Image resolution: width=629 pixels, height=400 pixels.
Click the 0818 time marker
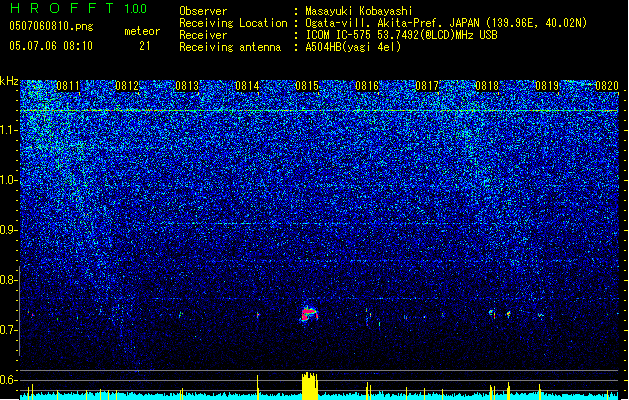pyautogui.click(x=487, y=86)
